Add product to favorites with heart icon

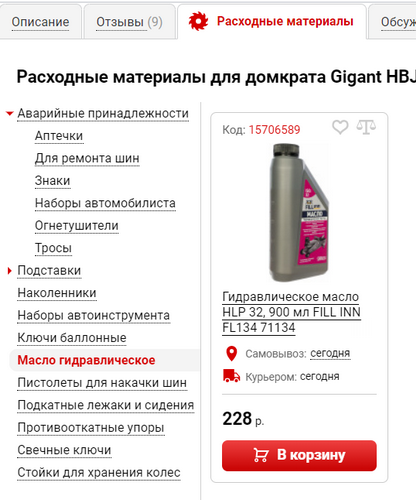(x=340, y=127)
